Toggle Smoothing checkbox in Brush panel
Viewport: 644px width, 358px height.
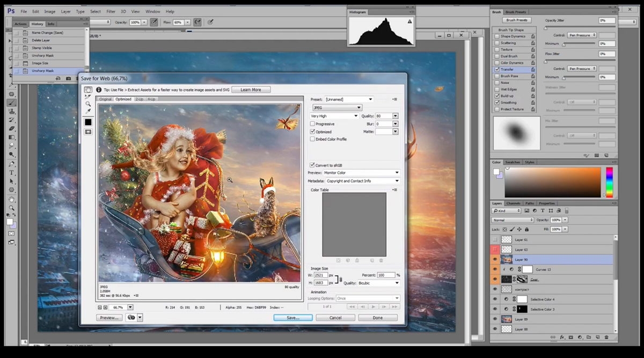pyautogui.click(x=496, y=103)
